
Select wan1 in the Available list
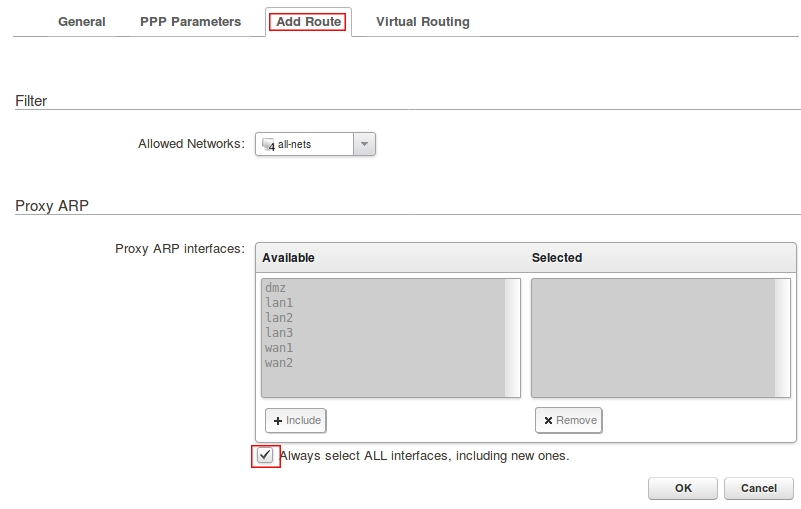[279, 348]
